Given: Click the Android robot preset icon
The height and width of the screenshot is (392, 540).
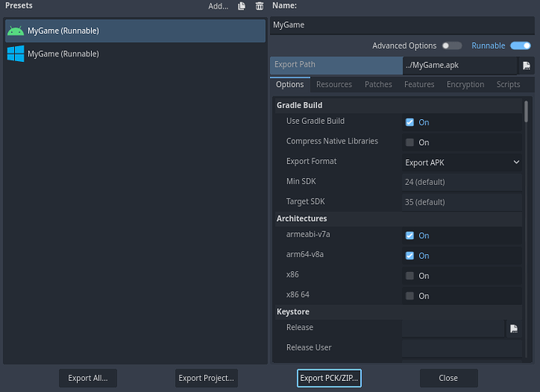Looking at the screenshot, I should 15,31.
